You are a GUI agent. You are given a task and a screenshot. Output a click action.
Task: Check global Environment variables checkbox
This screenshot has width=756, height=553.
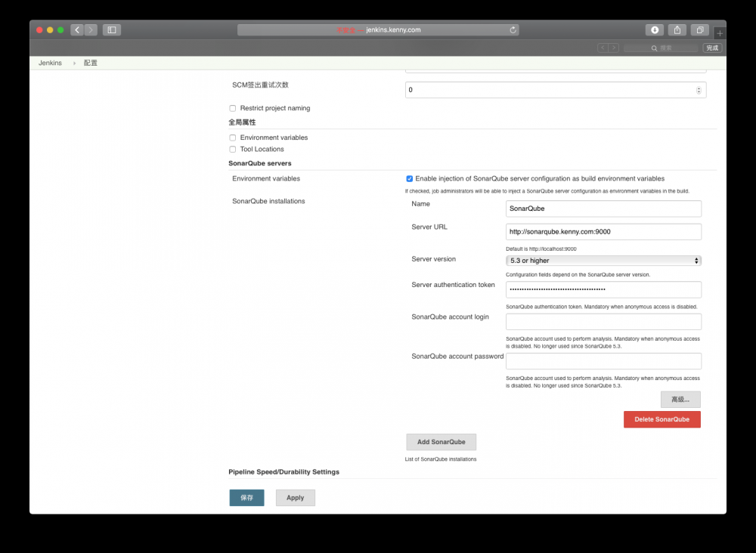click(232, 137)
